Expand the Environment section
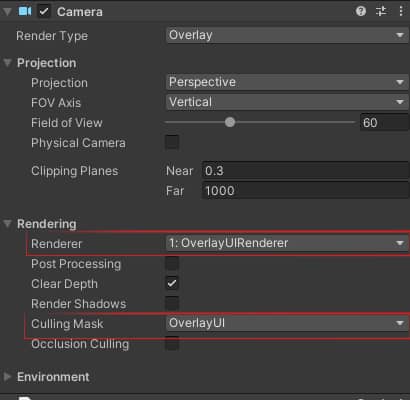This screenshot has height=400, width=410. [x=7, y=377]
